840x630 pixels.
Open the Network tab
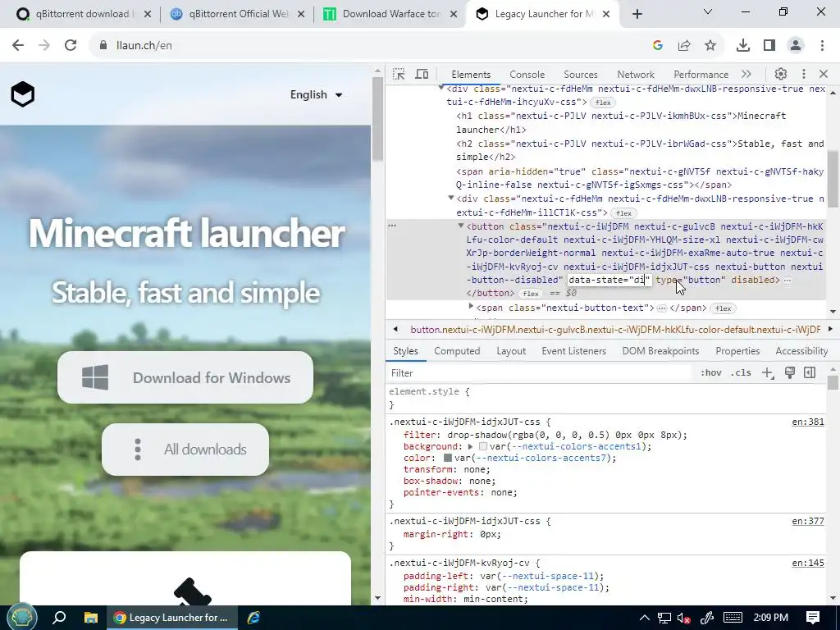pyautogui.click(x=636, y=75)
